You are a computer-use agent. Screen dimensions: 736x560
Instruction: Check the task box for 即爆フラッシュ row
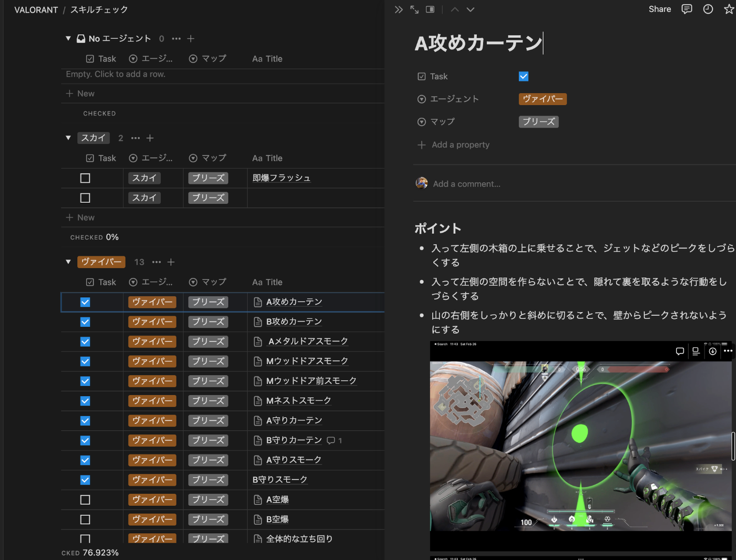click(x=85, y=179)
